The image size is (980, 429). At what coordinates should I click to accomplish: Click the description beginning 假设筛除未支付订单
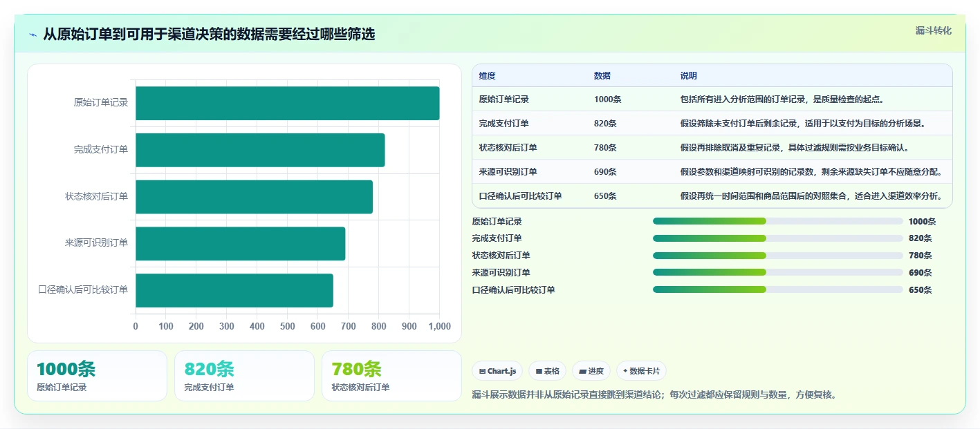tap(802, 124)
